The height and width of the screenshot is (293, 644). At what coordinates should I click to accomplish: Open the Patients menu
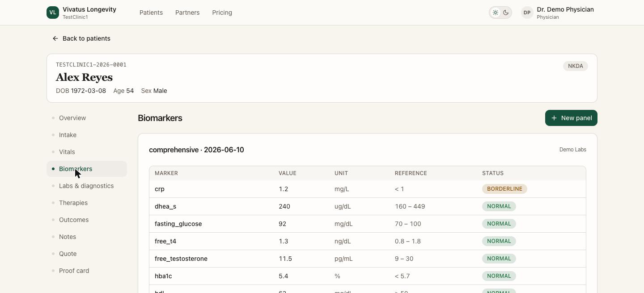point(151,13)
